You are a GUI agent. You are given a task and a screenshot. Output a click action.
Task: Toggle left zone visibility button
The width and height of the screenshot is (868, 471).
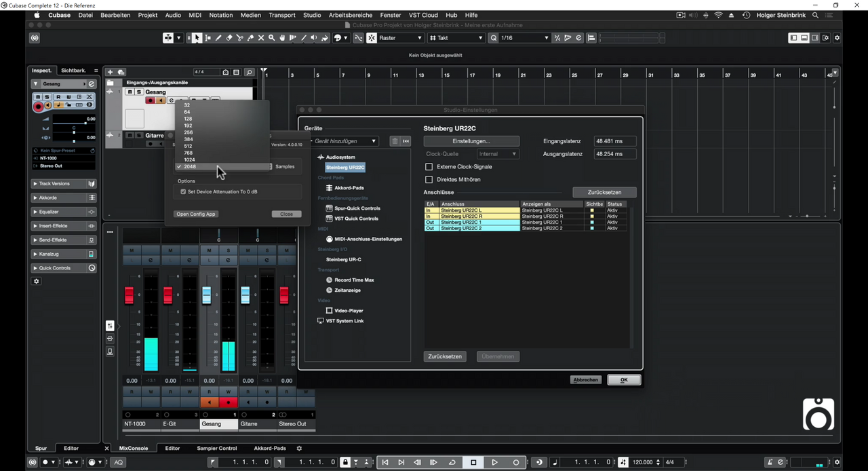[x=793, y=38]
